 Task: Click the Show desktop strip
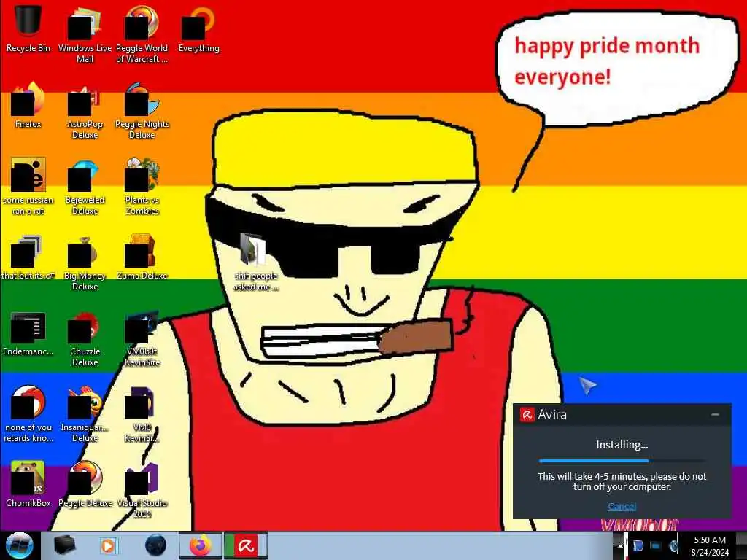pos(741,545)
